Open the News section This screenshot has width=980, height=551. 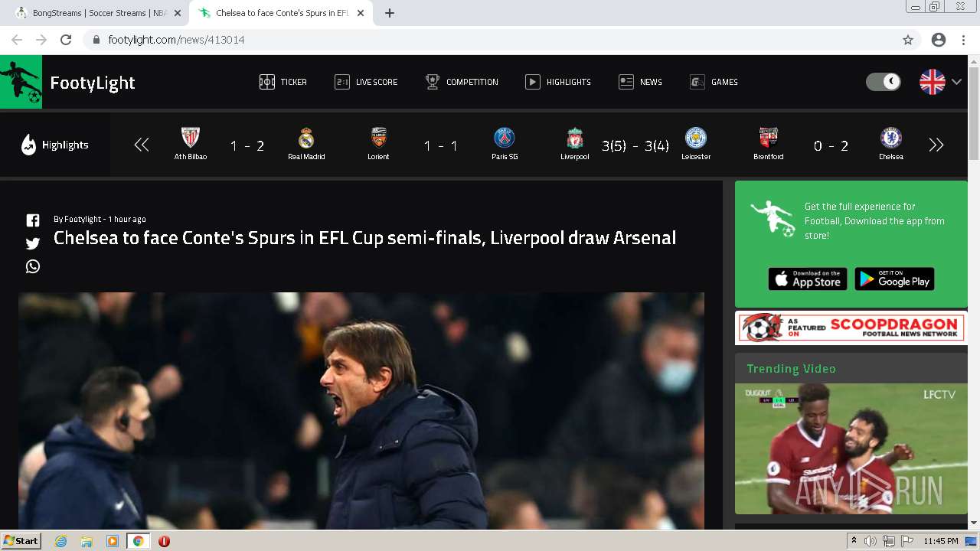pos(640,82)
